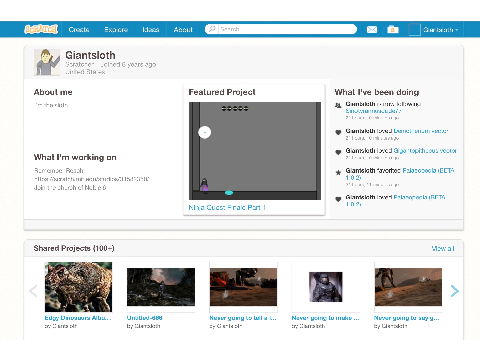Open the Giantsloth account dropdown

(441, 30)
